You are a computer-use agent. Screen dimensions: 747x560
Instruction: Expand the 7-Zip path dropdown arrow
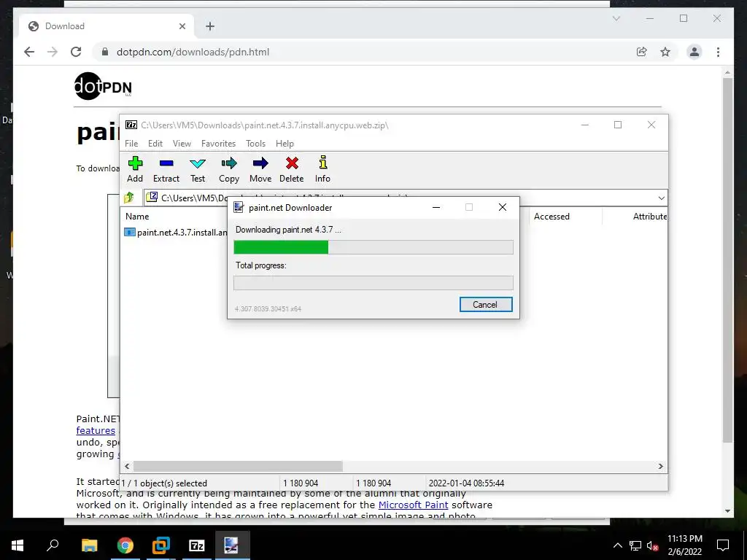(x=661, y=198)
